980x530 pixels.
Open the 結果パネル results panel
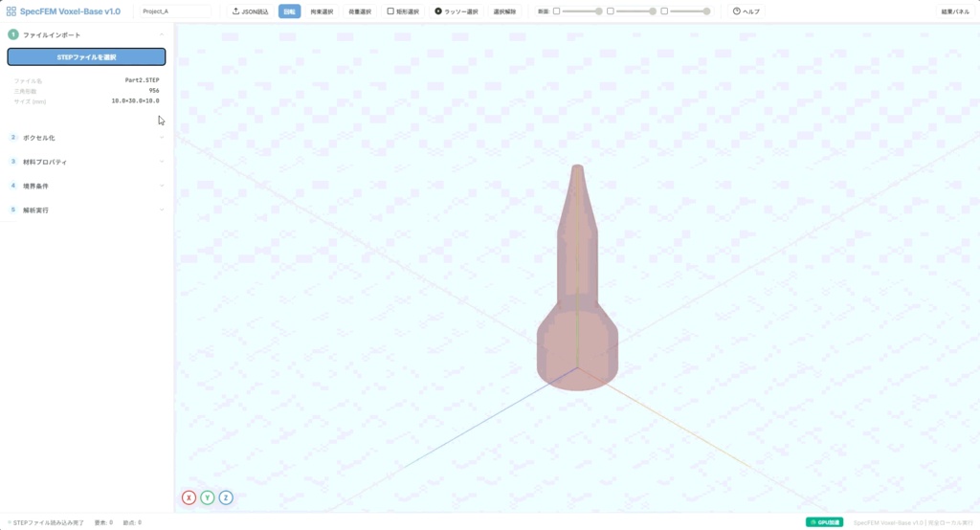click(x=956, y=11)
